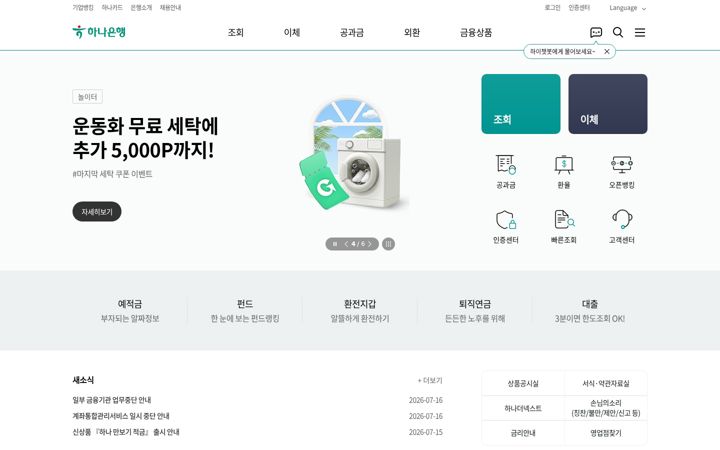
Task: Open the 예적금 product section
Action: tap(130, 310)
